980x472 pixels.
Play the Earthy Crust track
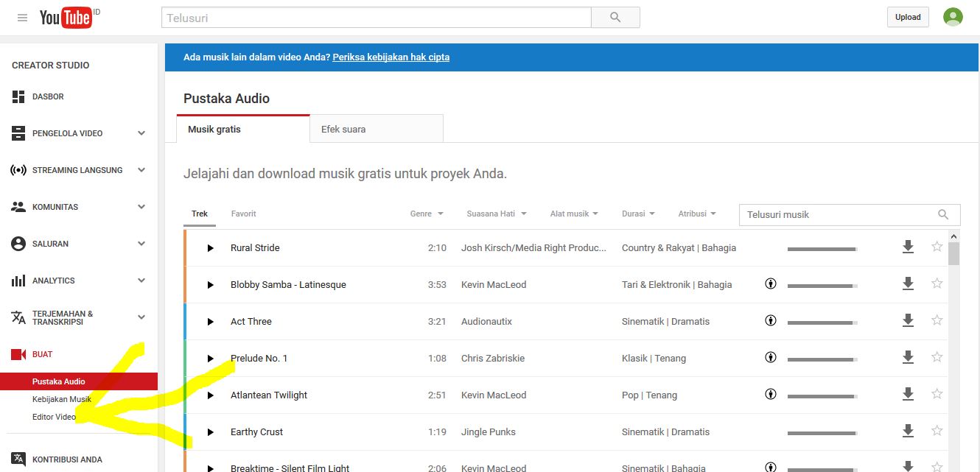point(210,432)
